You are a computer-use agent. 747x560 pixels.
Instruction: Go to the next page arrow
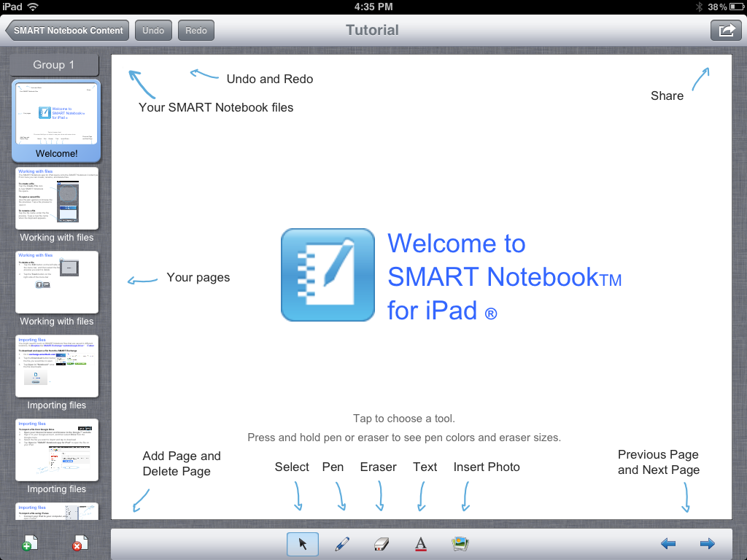coord(706,543)
